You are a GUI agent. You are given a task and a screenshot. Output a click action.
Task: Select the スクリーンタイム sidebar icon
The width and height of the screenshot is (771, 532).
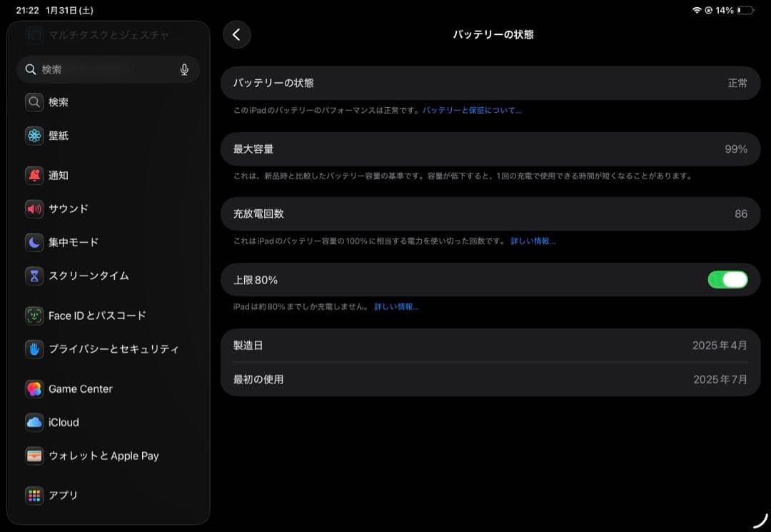click(34, 276)
